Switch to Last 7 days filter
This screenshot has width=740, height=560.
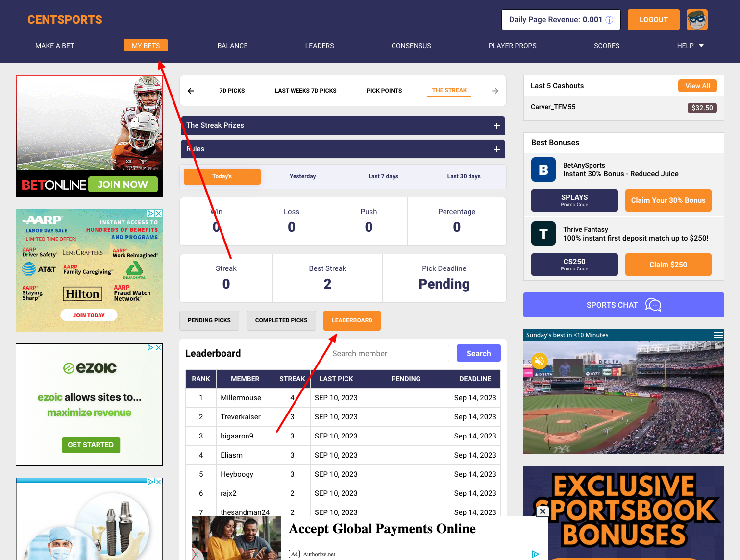click(383, 176)
